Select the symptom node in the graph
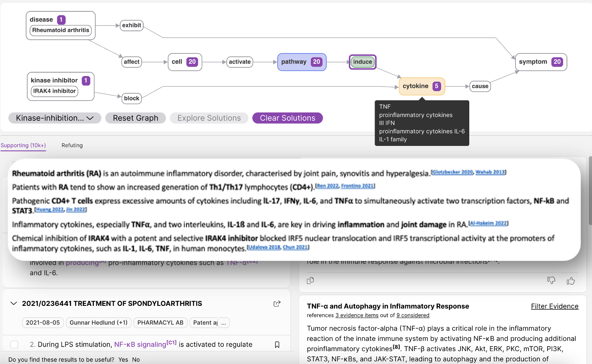 coord(541,62)
